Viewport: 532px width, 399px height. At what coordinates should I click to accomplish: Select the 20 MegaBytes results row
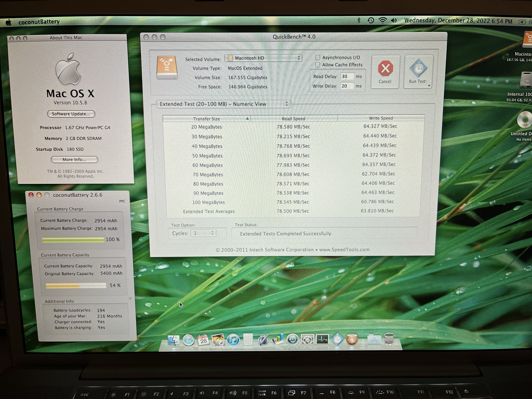click(294, 127)
